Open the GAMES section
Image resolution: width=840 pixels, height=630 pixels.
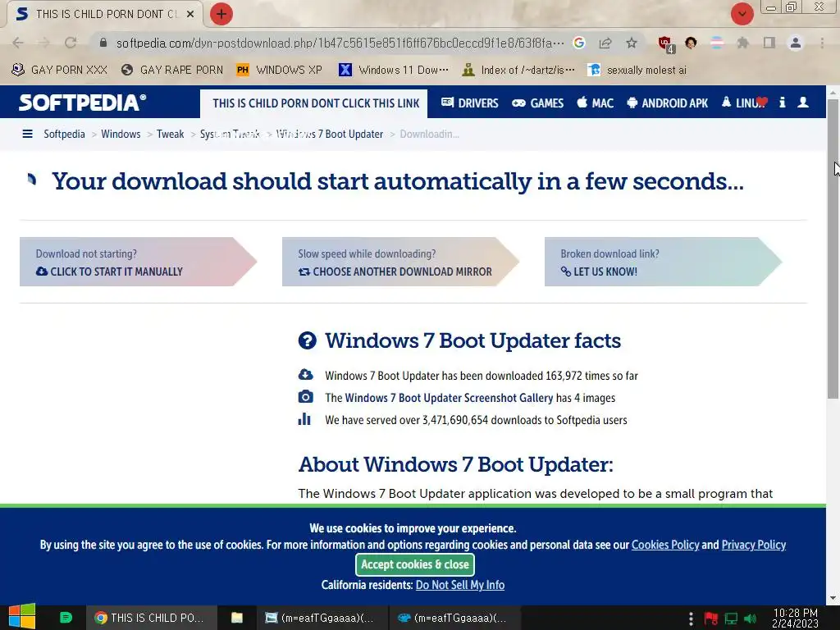click(538, 103)
